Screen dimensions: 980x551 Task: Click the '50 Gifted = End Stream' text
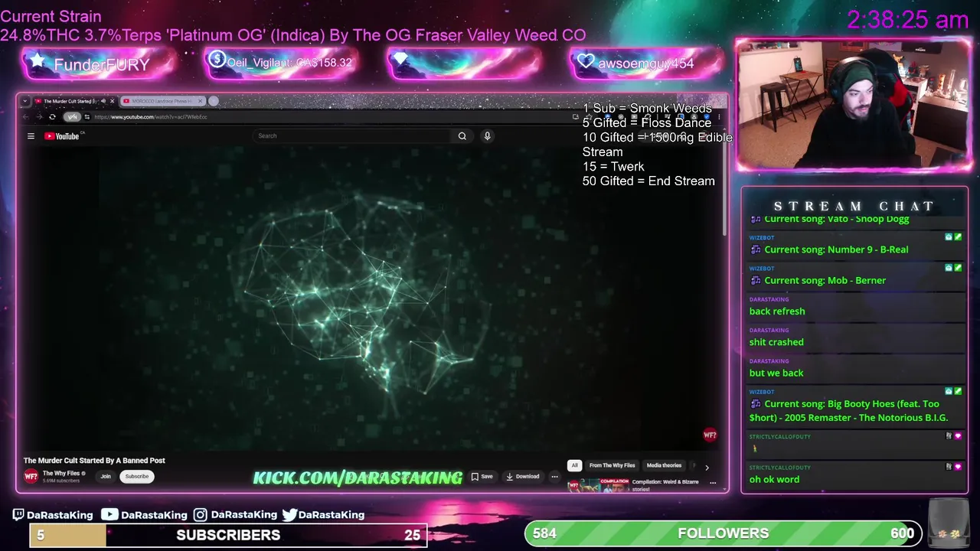coord(648,181)
